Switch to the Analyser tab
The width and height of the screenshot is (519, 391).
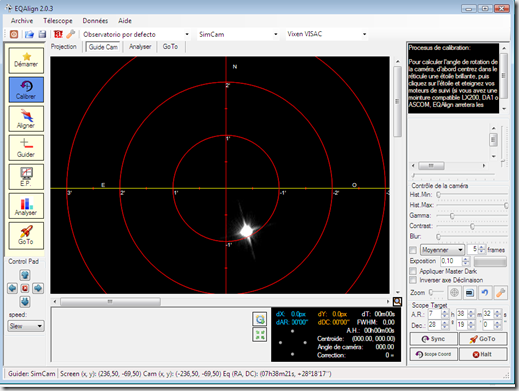pos(140,47)
